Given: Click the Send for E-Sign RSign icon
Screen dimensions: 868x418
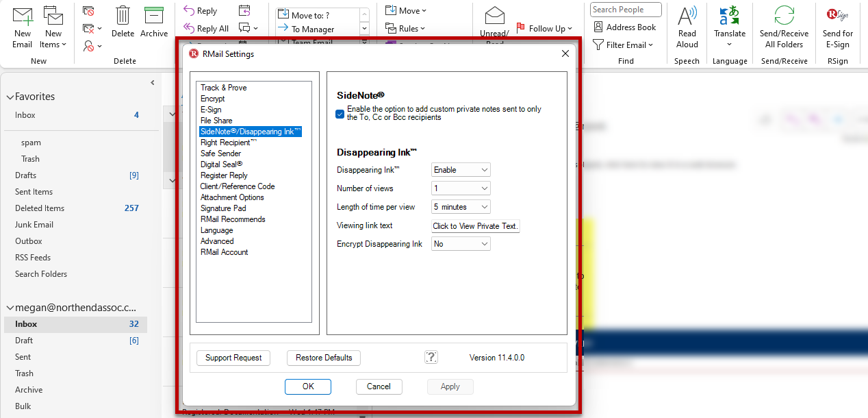Looking at the screenshot, I should [837, 16].
